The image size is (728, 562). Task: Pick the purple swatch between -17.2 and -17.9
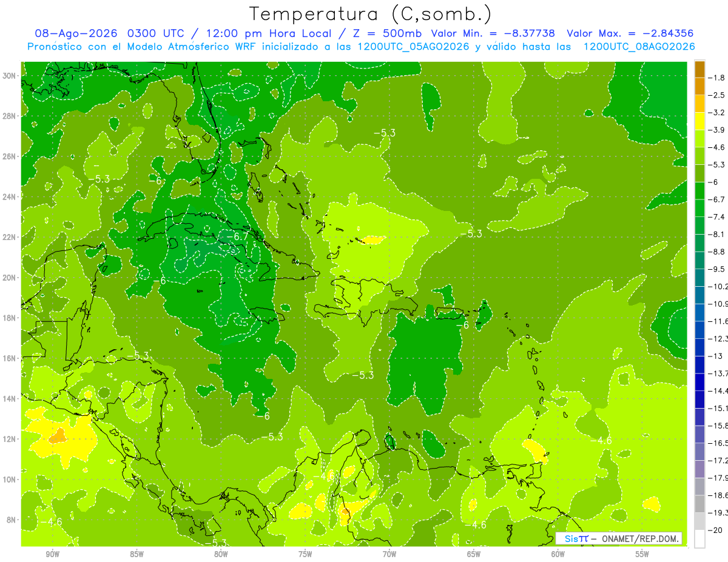(699, 469)
